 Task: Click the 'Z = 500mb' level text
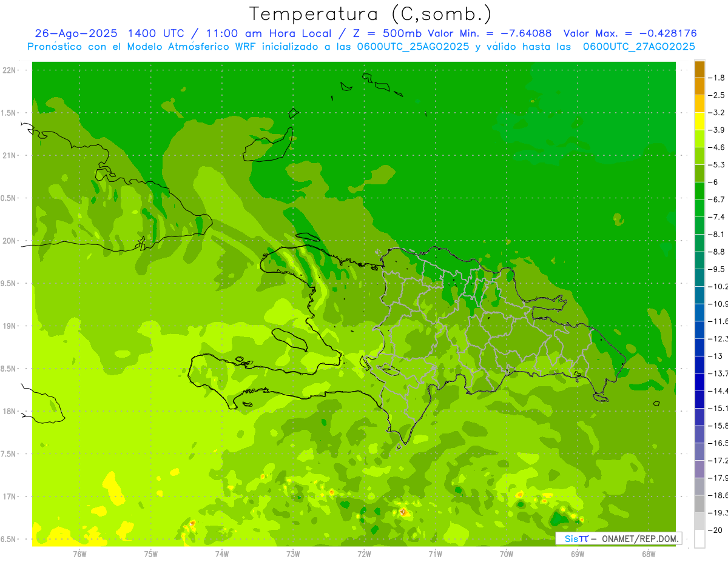388,33
